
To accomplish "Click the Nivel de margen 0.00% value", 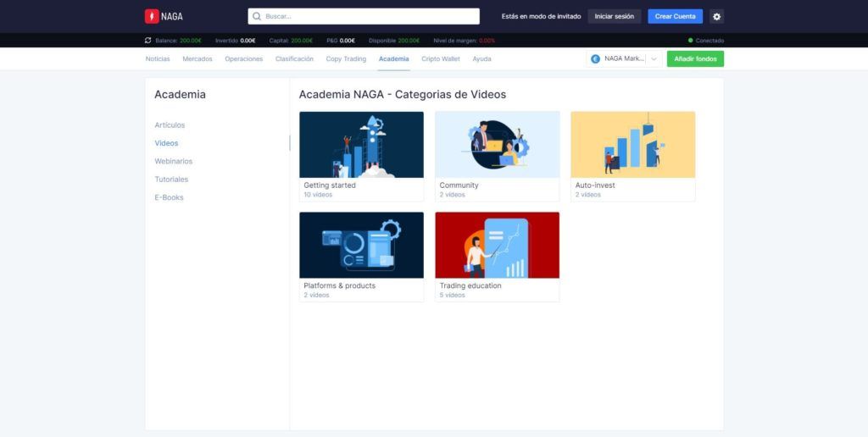I will point(487,41).
